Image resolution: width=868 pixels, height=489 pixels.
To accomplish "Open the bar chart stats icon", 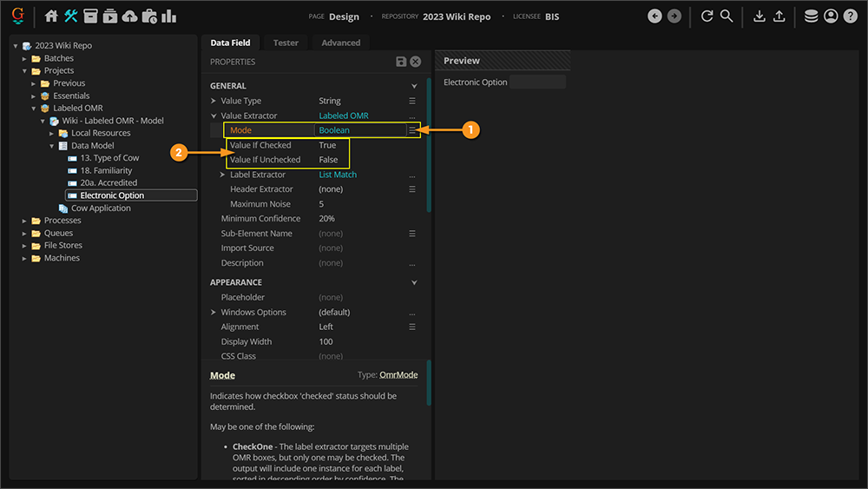I will [x=169, y=16].
